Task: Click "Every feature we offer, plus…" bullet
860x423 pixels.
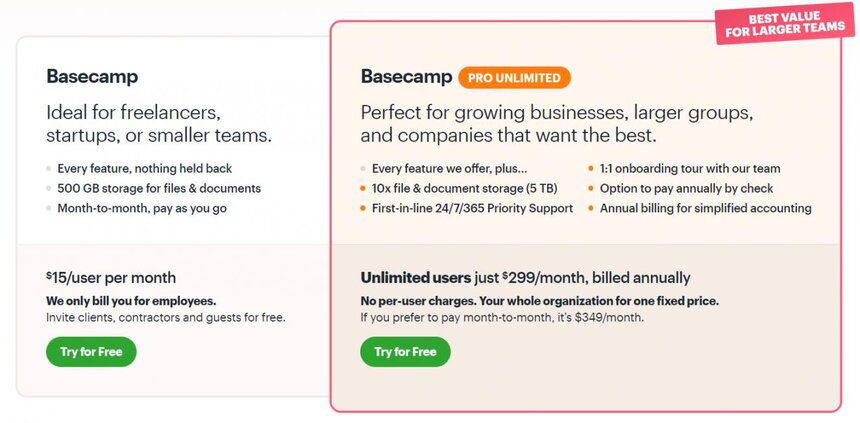Action: (x=449, y=169)
